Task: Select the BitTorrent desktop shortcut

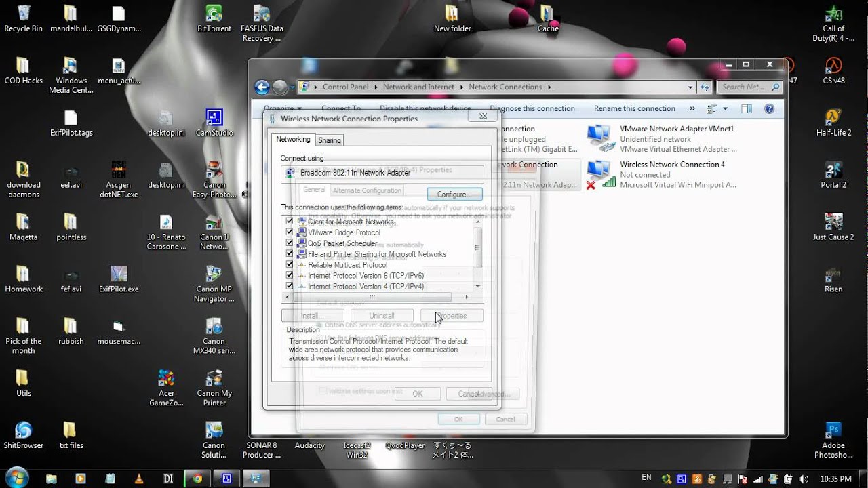Action: click(x=214, y=18)
